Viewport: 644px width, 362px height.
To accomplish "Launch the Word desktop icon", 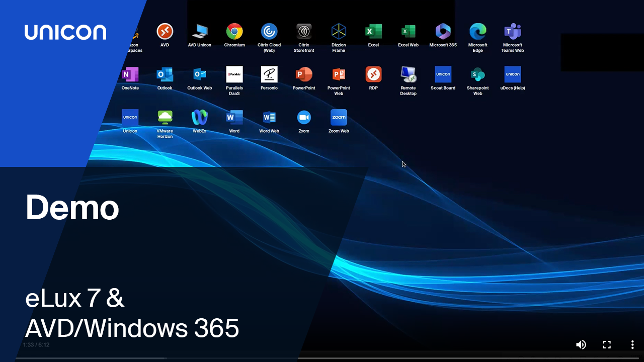I will [234, 118].
